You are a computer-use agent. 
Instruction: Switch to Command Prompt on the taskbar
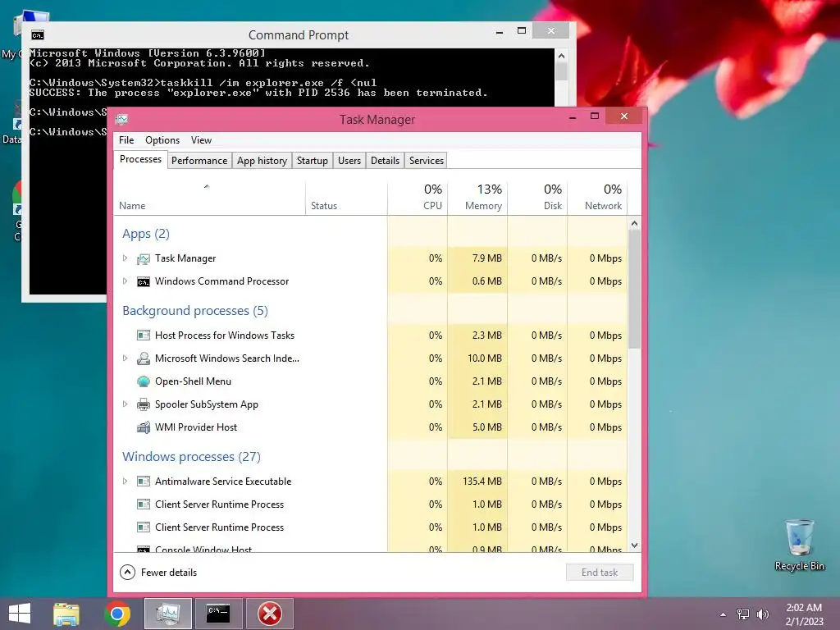point(218,614)
